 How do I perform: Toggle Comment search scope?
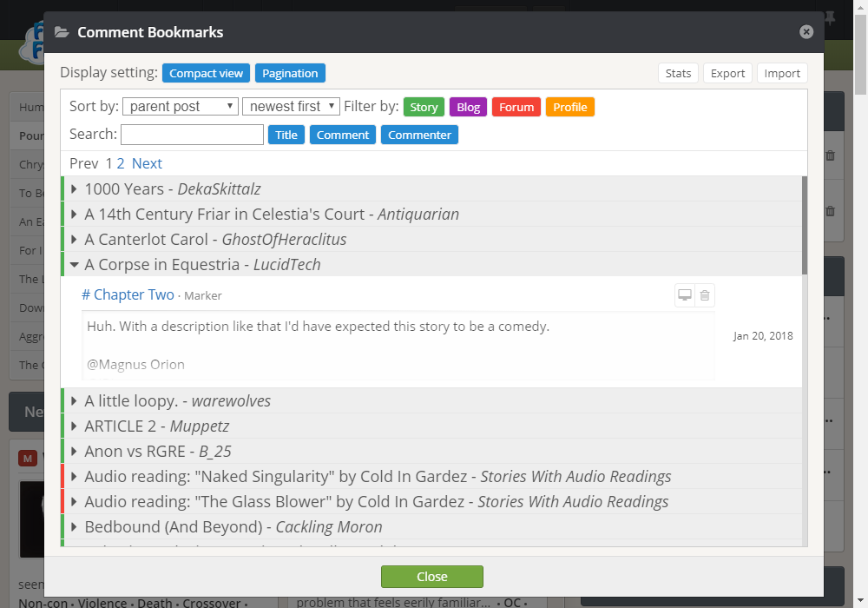point(343,135)
